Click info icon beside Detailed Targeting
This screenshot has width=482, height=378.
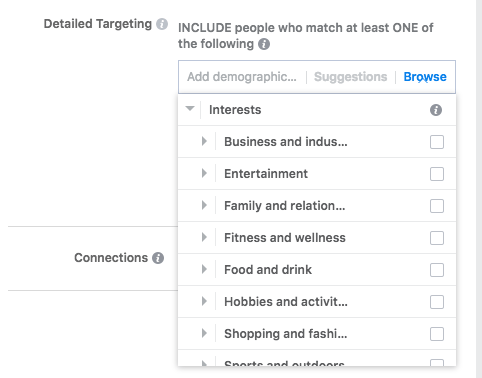pos(162,24)
